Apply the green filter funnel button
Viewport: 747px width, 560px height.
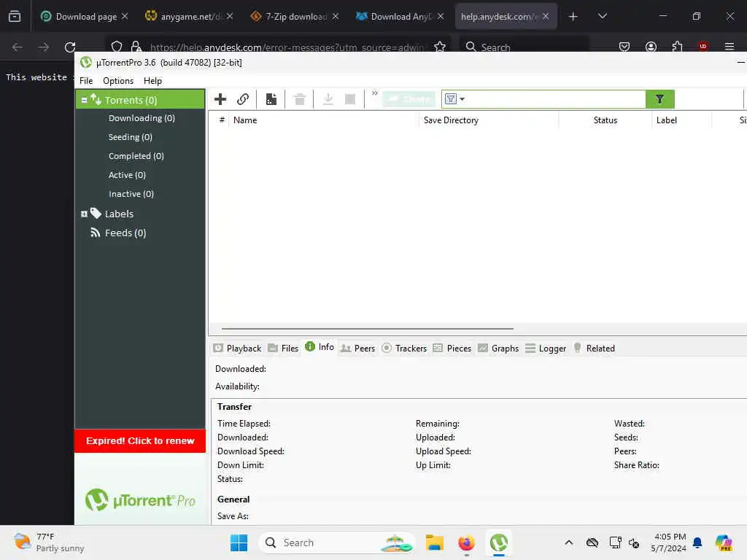[659, 99]
